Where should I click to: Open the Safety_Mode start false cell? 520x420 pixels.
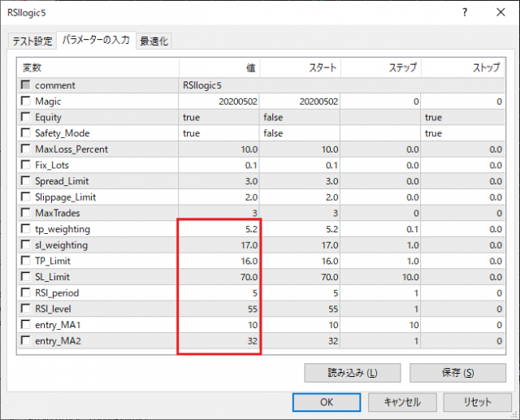click(300, 133)
